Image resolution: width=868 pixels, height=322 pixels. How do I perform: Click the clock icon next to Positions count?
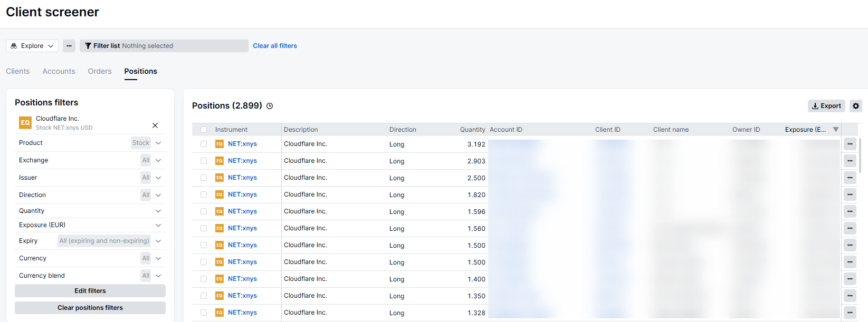[270, 106]
